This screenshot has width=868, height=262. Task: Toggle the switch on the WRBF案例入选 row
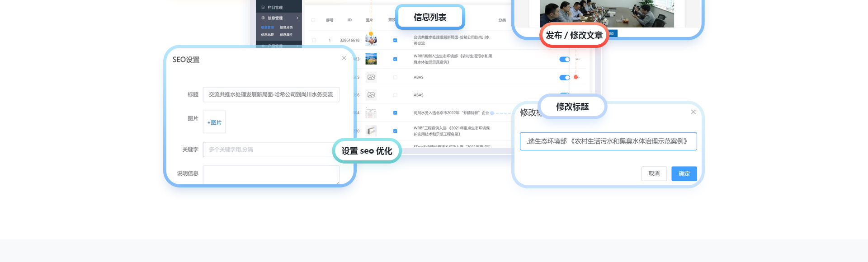(x=565, y=59)
